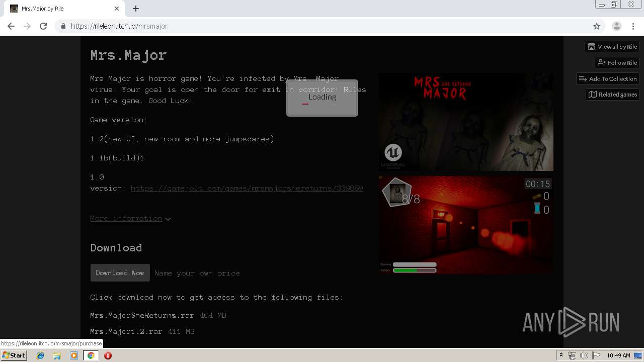Viewport: 644px width, 362px height.
Task: Click the Mrs.MajorSheReturns.rar file name
Action: [142, 316]
